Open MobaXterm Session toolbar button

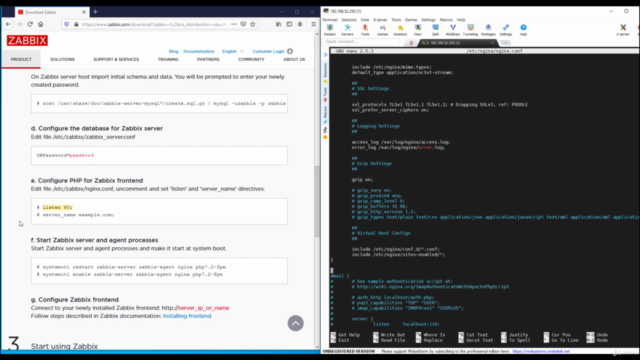point(330,29)
